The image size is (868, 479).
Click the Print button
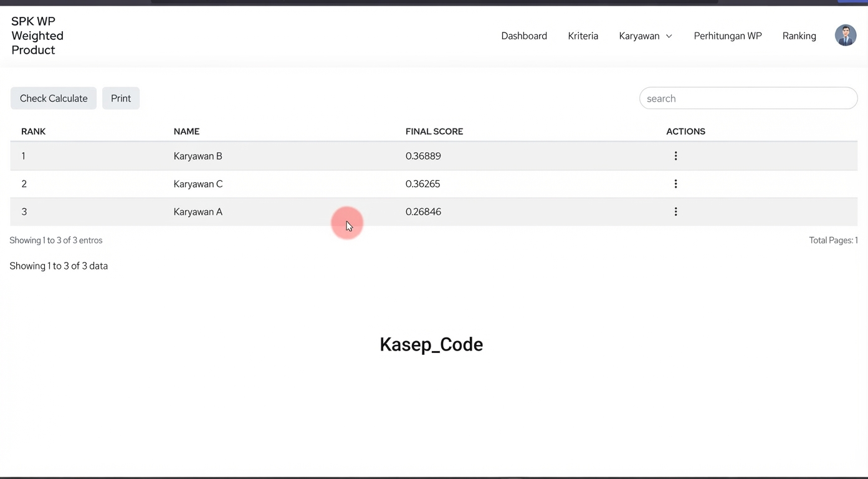coord(121,99)
